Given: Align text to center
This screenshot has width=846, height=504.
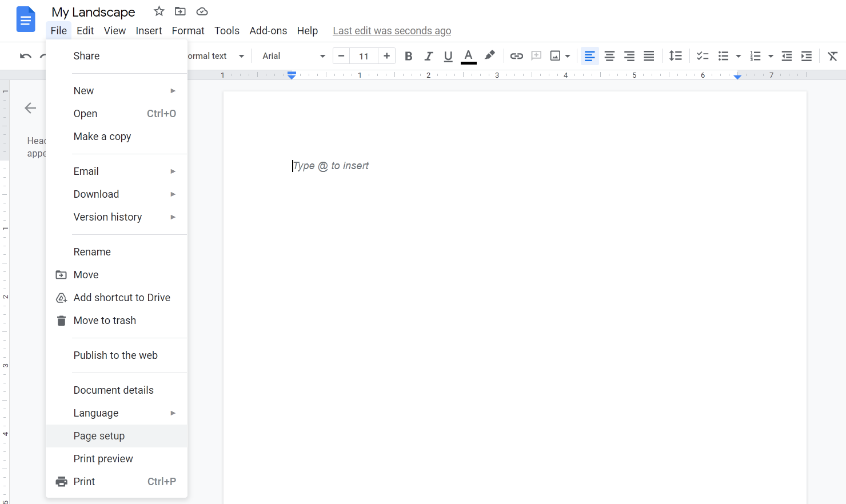Looking at the screenshot, I should (609, 55).
